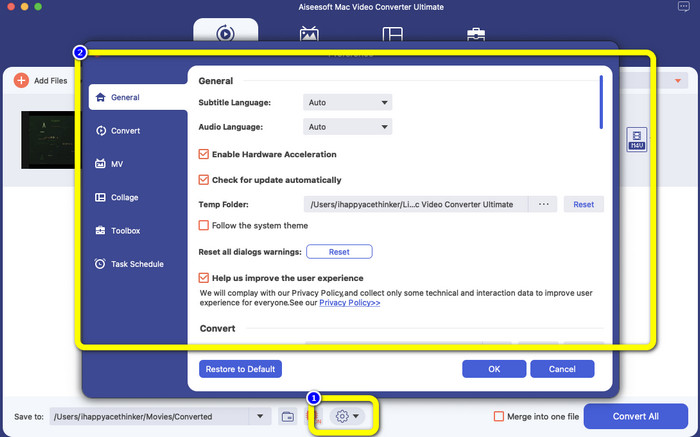Image resolution: width=700 pixels, height=437 pixels.
Task: Uncheck Check for update automatically
Action: coord(204,180)
